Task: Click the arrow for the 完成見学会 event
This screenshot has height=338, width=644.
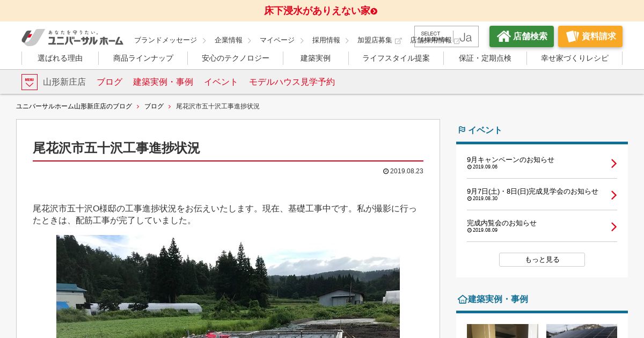Action: pos(614,195)
